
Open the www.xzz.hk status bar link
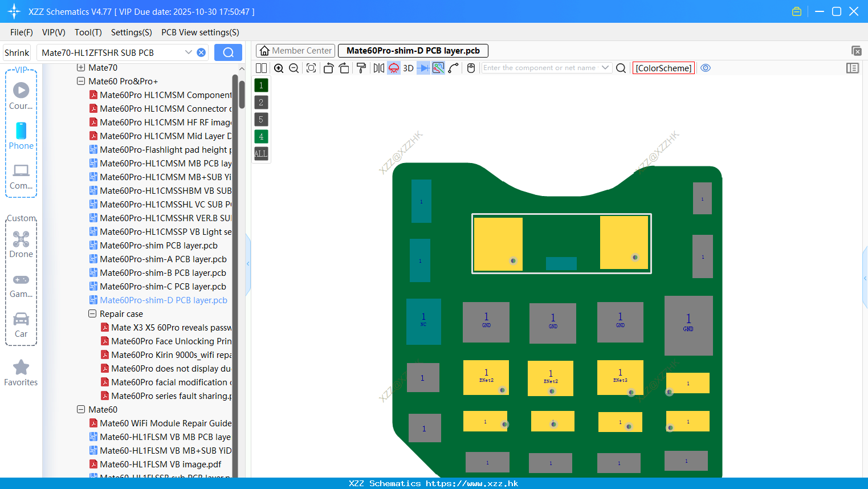coord(472,483)
